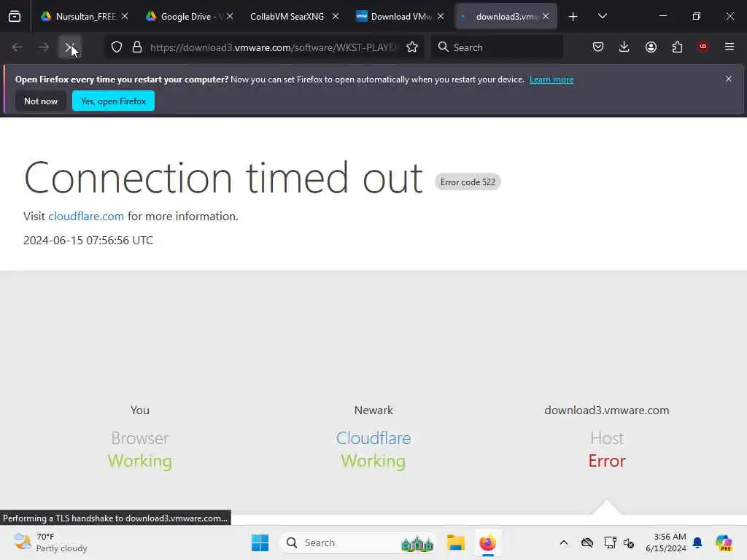This screenshot has height=560, width=747.
Task: Open the weather widget showing 70°F
Action: coord(50,542)
